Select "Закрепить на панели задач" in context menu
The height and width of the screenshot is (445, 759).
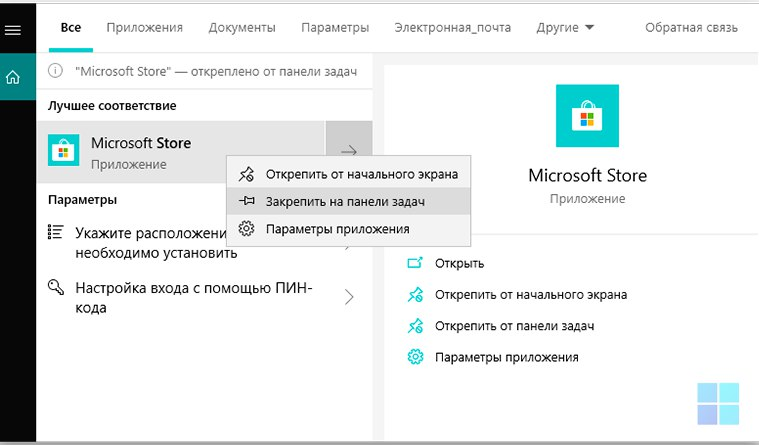(x=345, y=202)
